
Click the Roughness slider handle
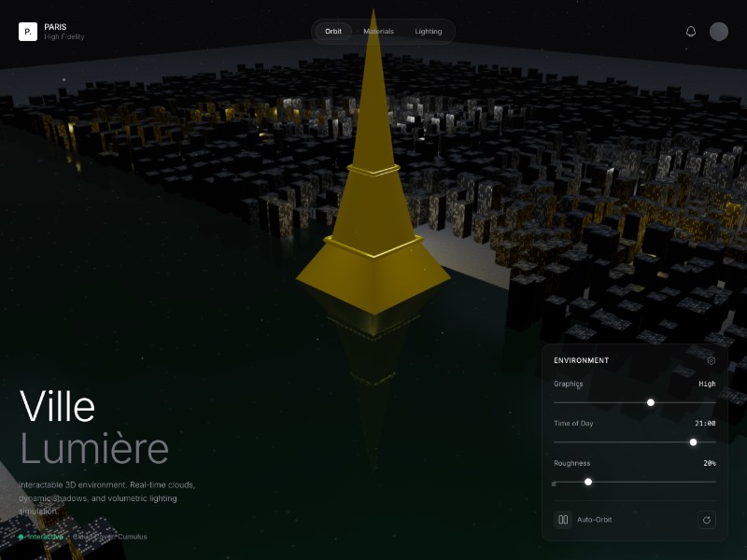588,482
